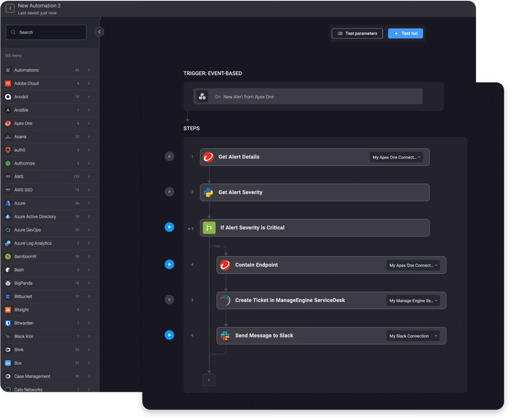Click the Apex One icon on Get Alert Details

tap(209, 157)
